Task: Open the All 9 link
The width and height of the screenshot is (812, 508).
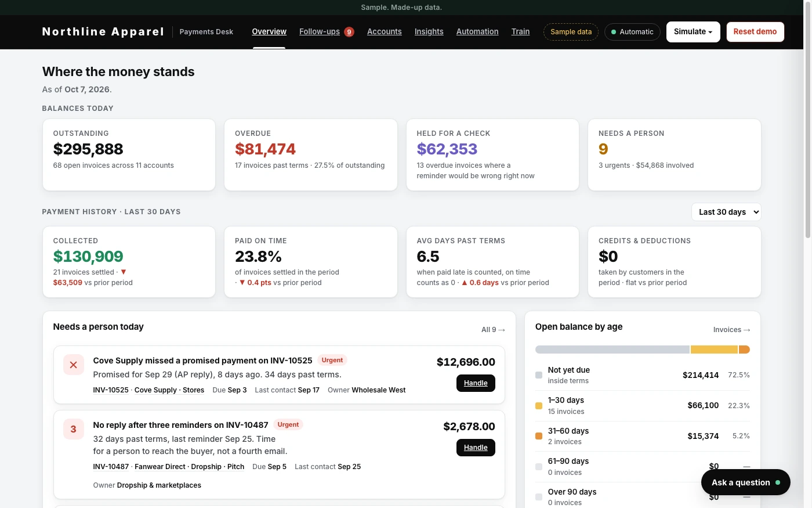Action: coord(493,330)
